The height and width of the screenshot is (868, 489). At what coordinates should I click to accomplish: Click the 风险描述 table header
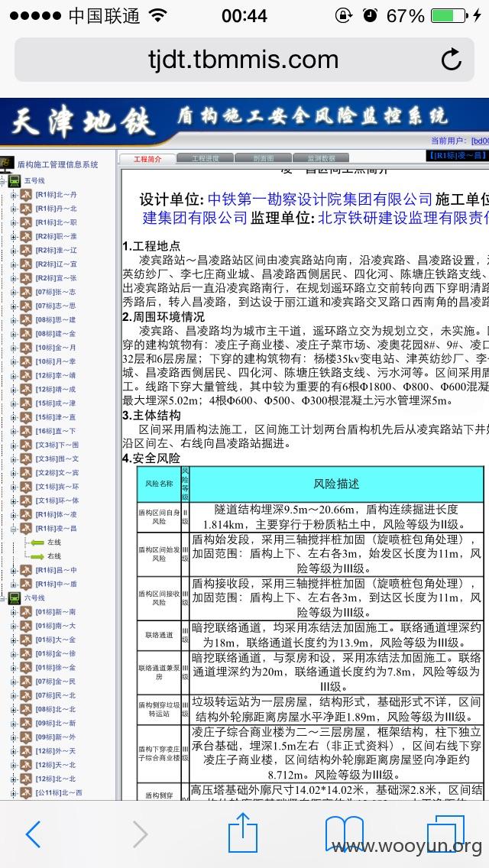(336, 483)
